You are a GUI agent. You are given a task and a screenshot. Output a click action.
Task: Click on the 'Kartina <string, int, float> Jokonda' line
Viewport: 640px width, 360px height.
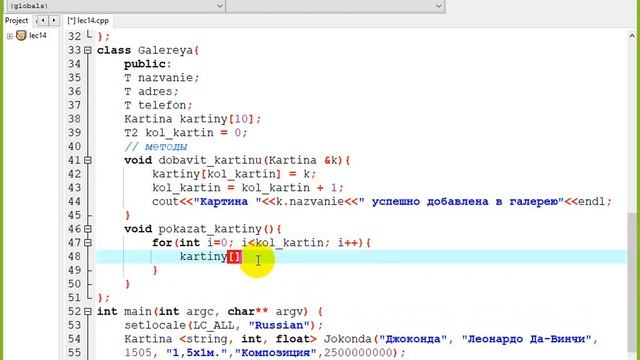[x=361, y=339]
